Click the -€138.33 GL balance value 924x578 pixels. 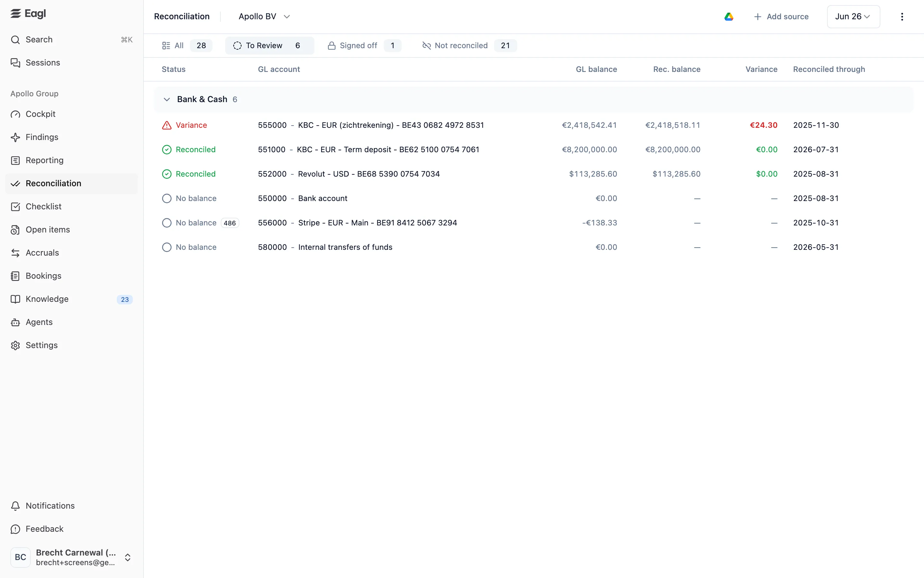click(x=599, y=223)
